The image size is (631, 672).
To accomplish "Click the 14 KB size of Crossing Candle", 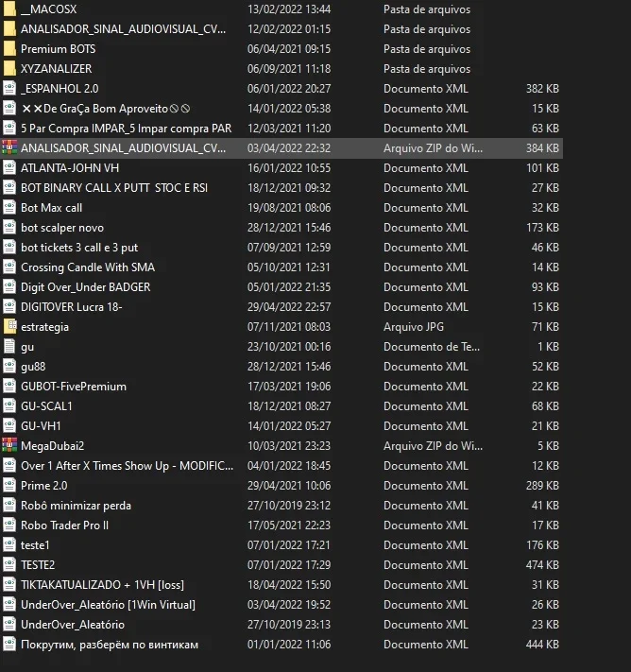I will pos(545,267).
